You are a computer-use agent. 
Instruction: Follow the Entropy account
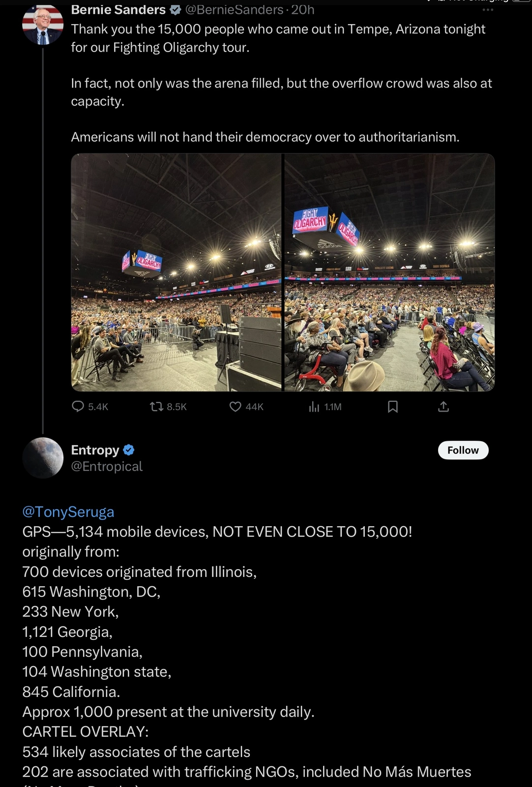(463, 450)
